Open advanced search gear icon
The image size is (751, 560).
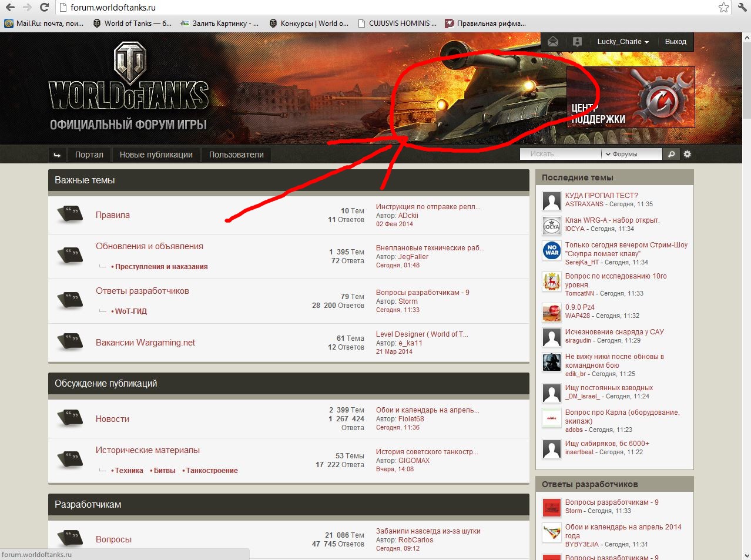pos(687,154)
